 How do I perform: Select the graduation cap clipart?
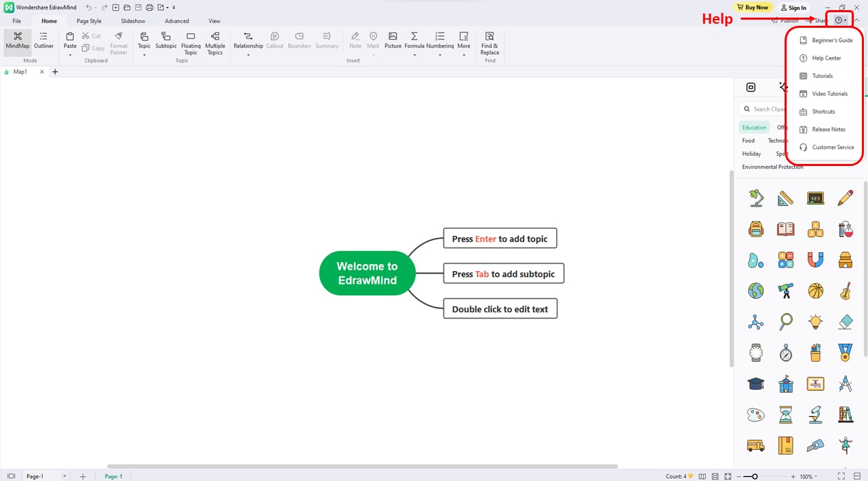click(756, 383)
